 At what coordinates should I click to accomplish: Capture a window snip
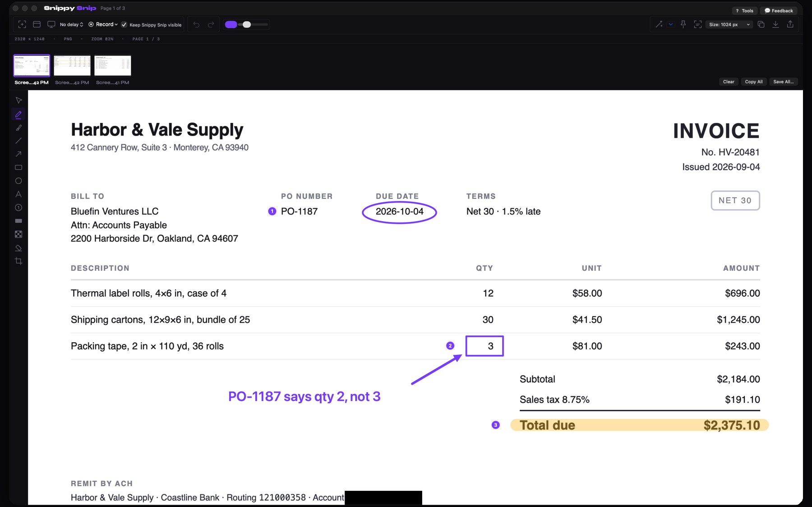click(x=37, y=24)
